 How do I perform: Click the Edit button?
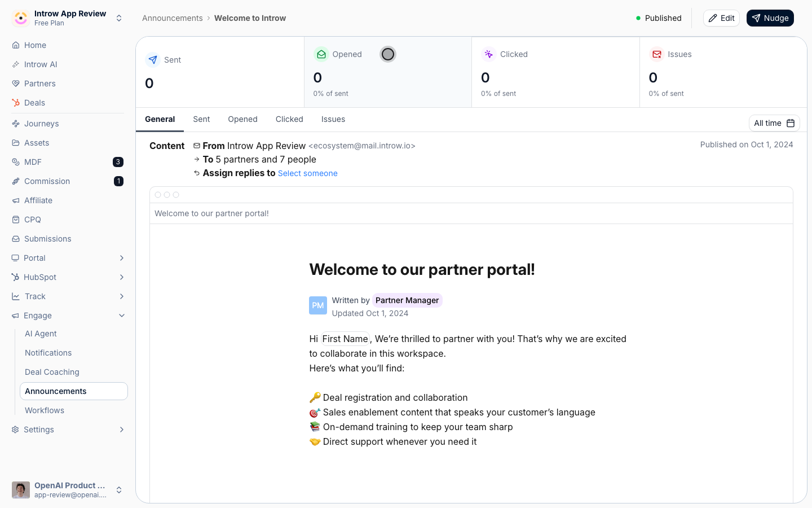tap(721, 18)
